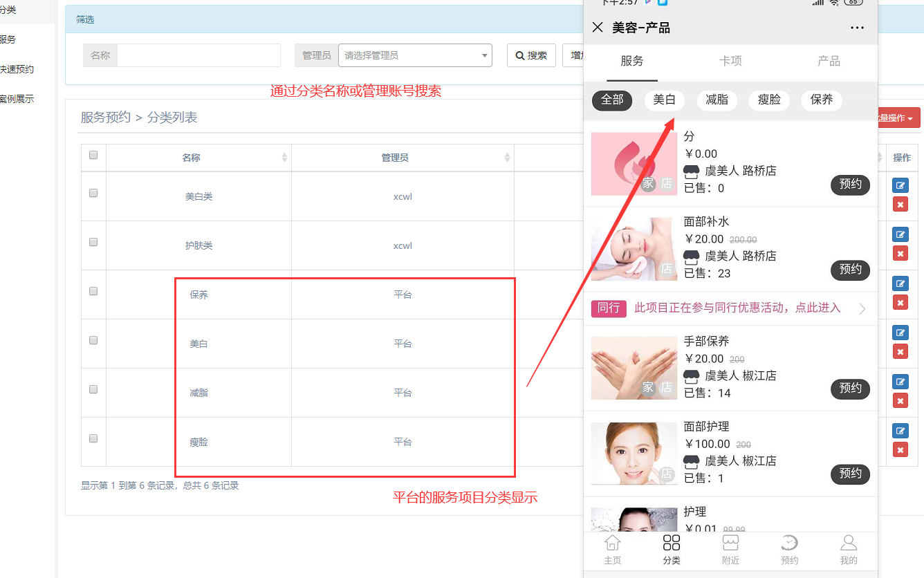924x578 pixels.
Task: Click the delete icon in 保养 row
Action: (900, 303)
